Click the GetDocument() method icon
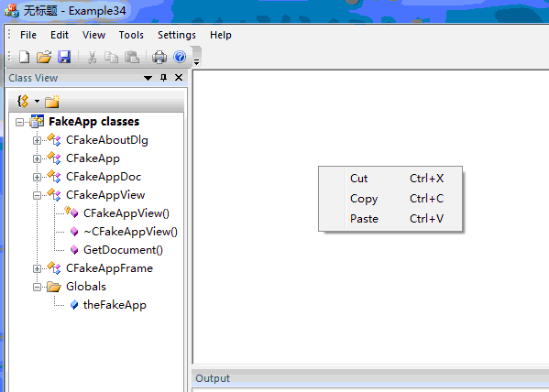Image resolution: width=549 pixels, height=392 pixels. (x=74, y=249)
